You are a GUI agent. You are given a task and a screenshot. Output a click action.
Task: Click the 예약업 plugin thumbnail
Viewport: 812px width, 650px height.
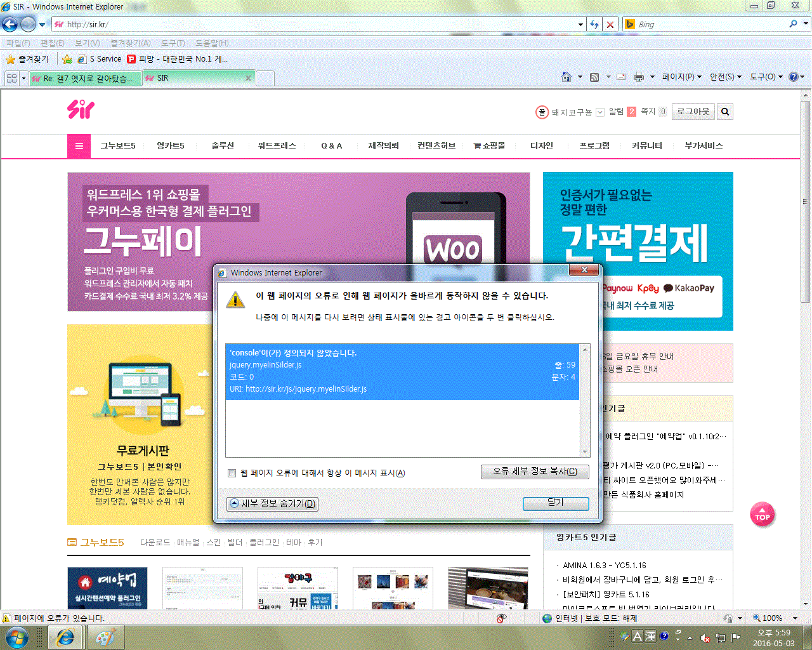(107, 588)
